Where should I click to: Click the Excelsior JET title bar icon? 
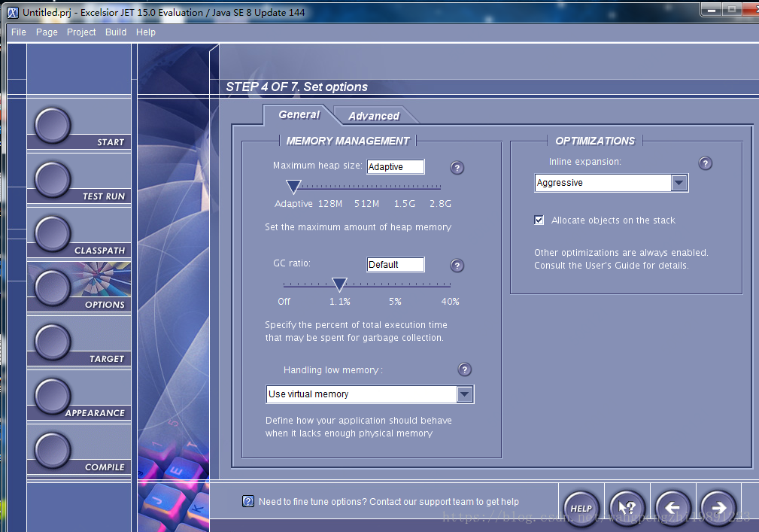pyautogui.click(x=13, y=13)
